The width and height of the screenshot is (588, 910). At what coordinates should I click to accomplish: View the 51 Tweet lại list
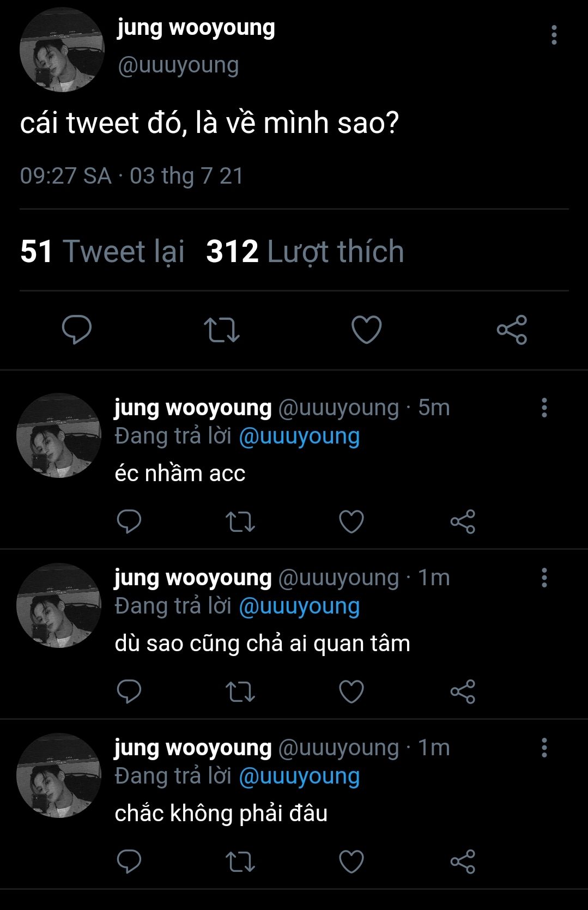click(x=102, y=251)
